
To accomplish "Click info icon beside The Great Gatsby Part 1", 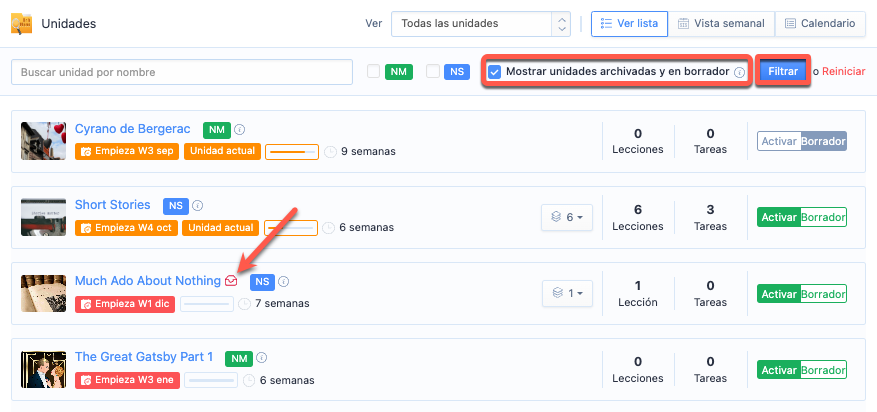I will point(262,358).
